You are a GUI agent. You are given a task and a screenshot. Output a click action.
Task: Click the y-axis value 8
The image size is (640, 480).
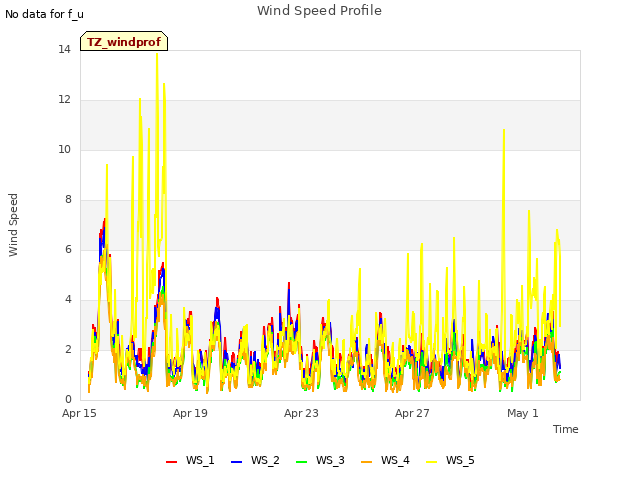(68, 199)
